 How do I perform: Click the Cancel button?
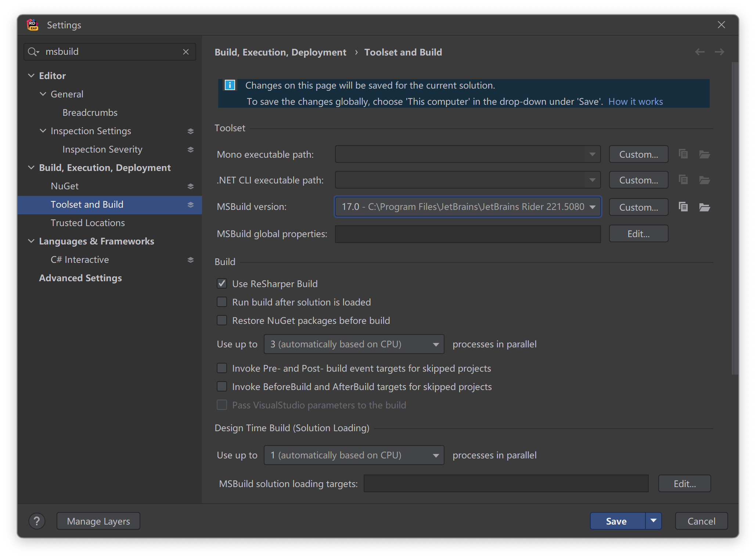pyautogui.click(x=701, y=521)
